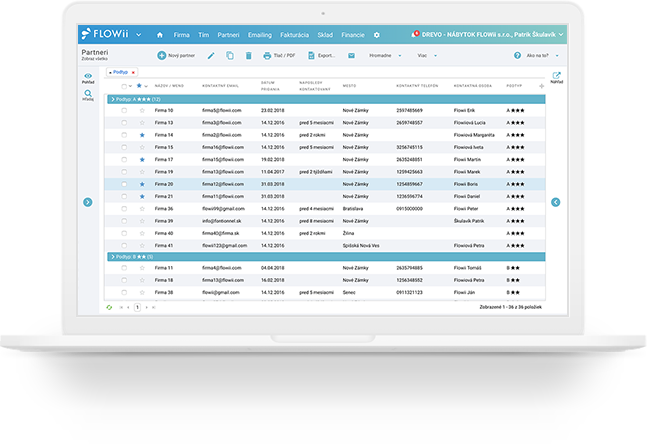Viewport: 648px width, 444px height.
Task: Open the Viac dropdown
Action: tap(427, 55)
